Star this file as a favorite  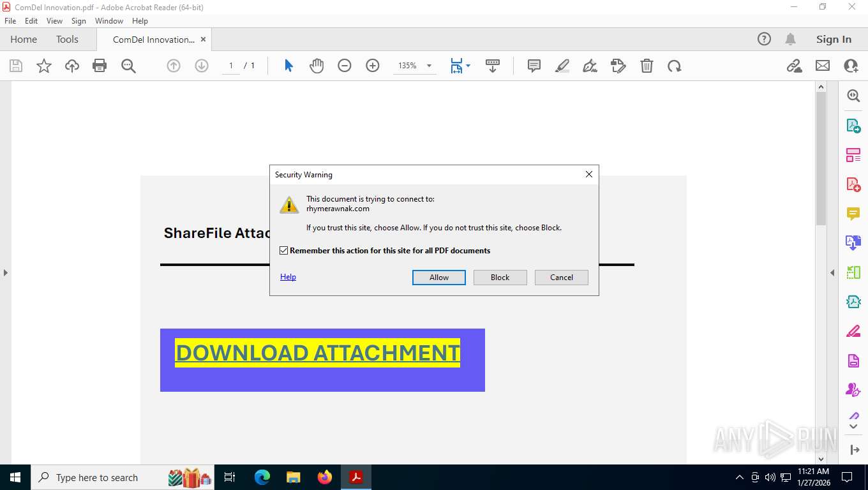(x=44, y=66)
